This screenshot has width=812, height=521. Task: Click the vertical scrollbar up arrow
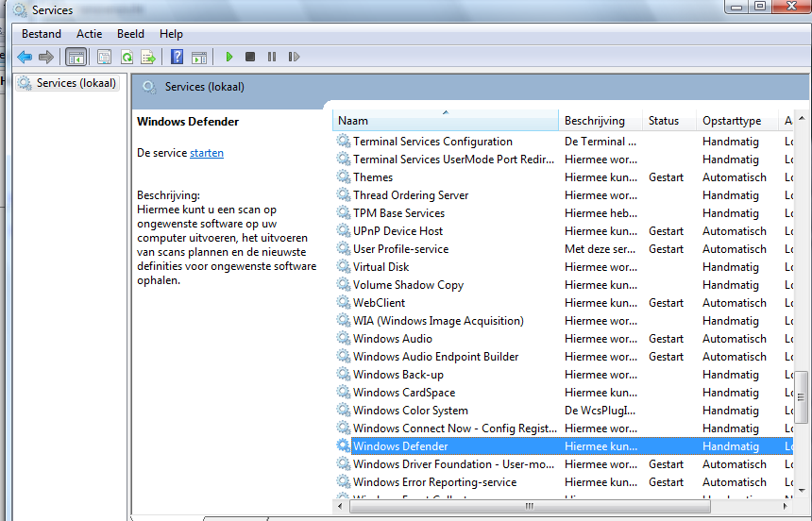point(802,119)
